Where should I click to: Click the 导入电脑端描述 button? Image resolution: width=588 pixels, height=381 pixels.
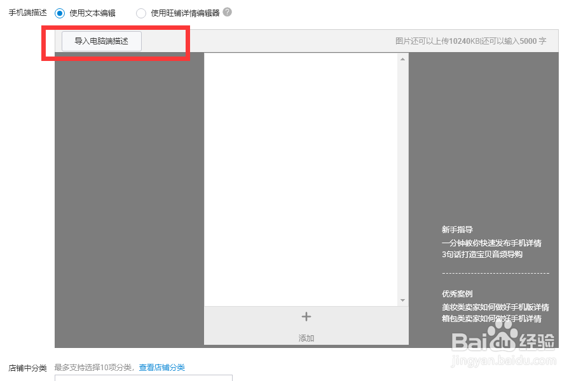101,41
